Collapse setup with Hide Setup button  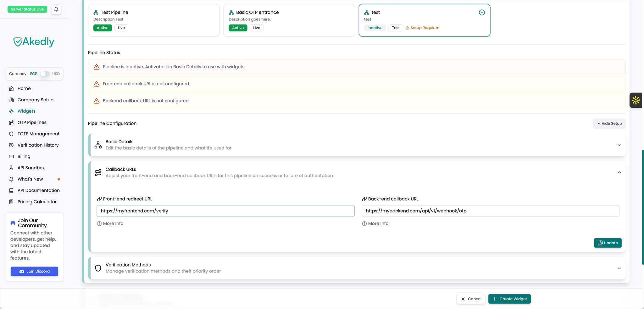[x=609, y=123]
